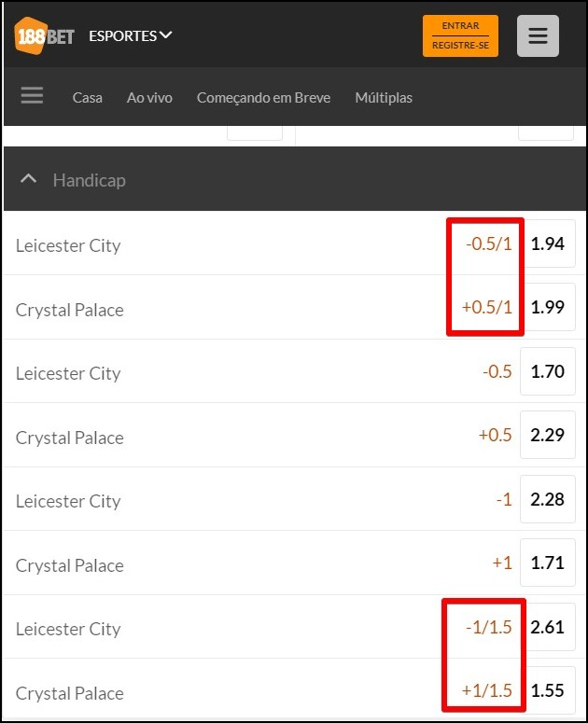This screenshot has height=723, width=588.
Task: Click the Handicap section header
Action: click(x=295, y=179)
